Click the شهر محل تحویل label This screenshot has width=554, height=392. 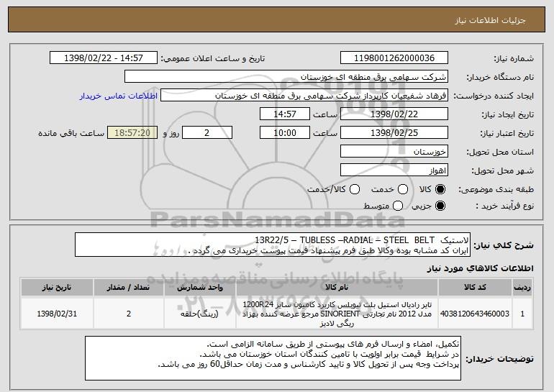point(503,170)
